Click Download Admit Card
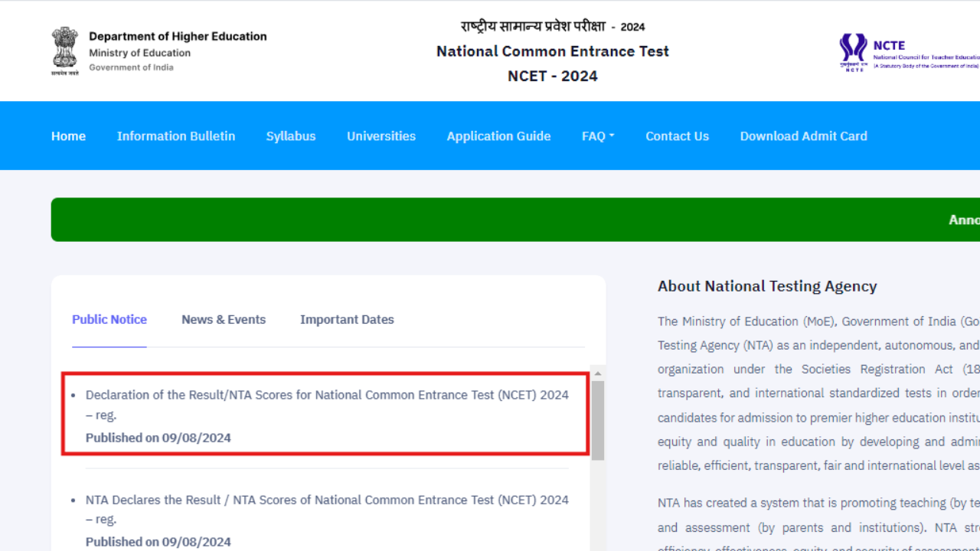 (x=803, y=135)
